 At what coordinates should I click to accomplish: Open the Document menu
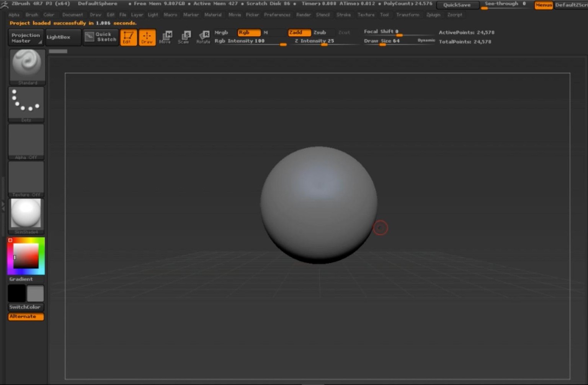coord(72,15)
